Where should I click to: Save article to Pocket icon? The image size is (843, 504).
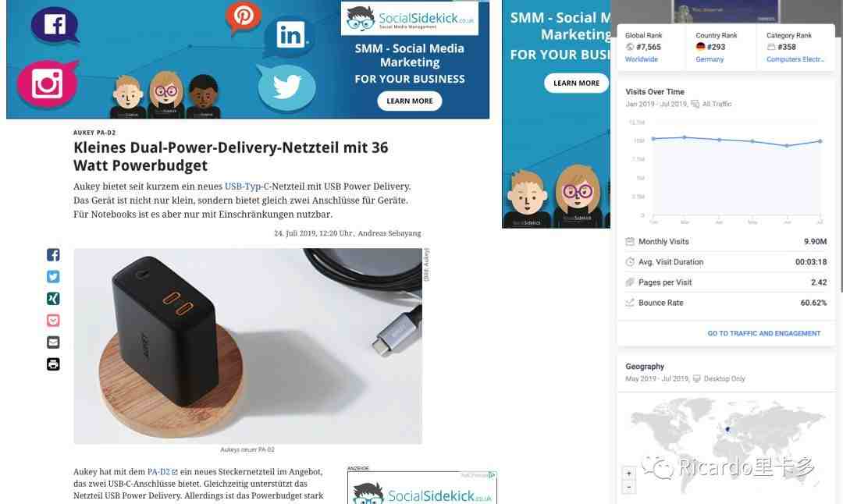click(x=53, y=321)
